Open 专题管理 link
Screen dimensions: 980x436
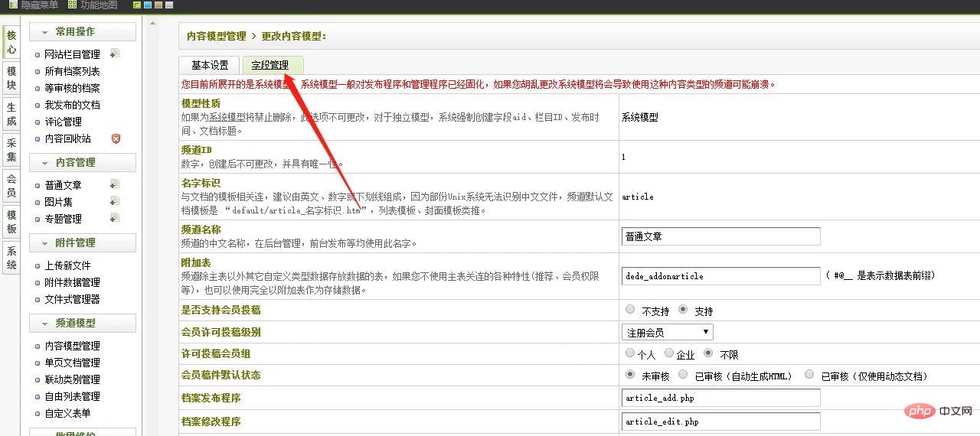pyautogui.click(x=63, y=219)
